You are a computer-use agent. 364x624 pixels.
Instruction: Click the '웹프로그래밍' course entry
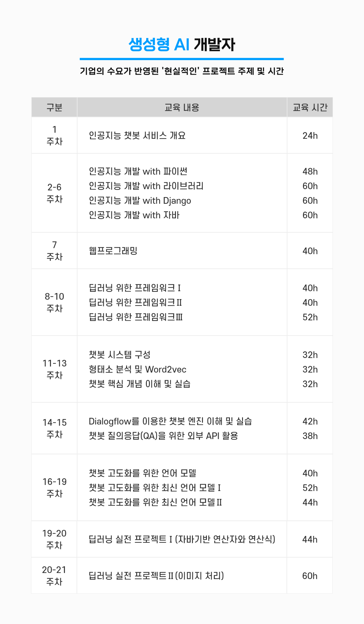pyautogui.click(x=113, y=251)
